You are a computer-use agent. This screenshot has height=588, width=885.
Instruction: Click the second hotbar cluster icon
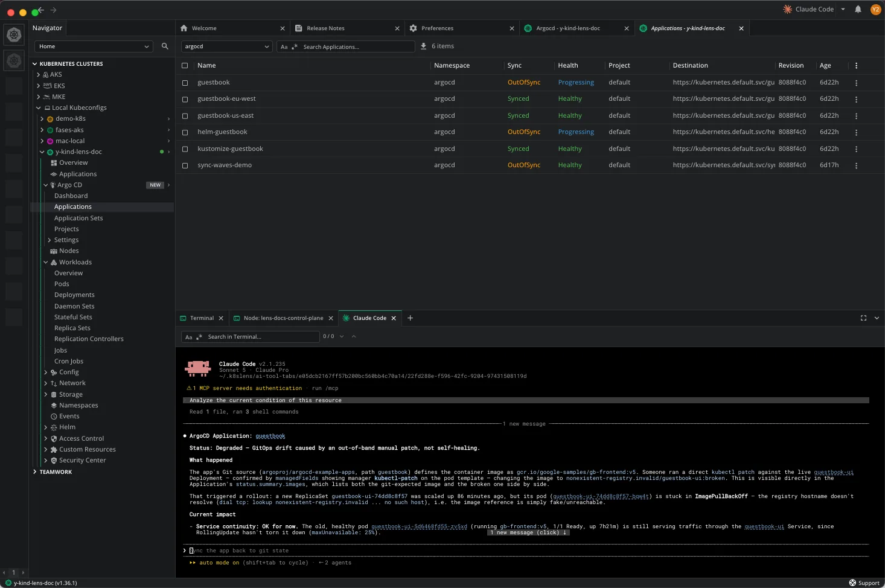pyautogui.click(x=14, y=60)
